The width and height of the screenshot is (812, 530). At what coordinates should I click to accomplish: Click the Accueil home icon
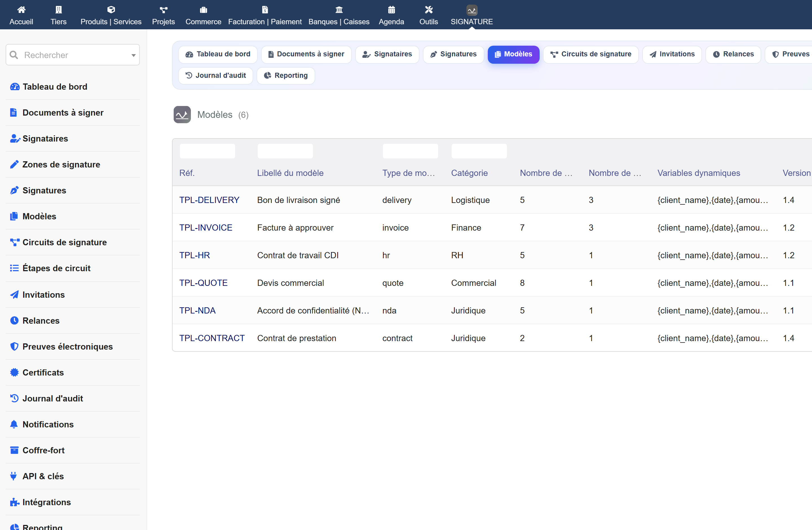(21, 10)
